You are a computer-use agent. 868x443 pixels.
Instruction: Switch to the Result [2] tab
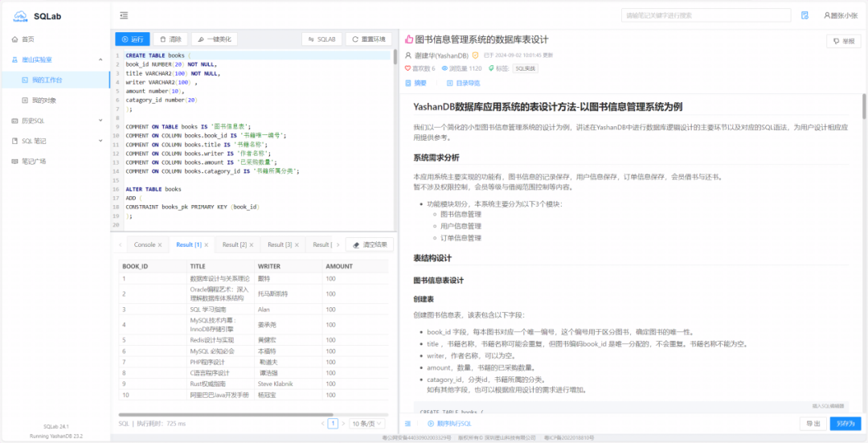[234, 244]
